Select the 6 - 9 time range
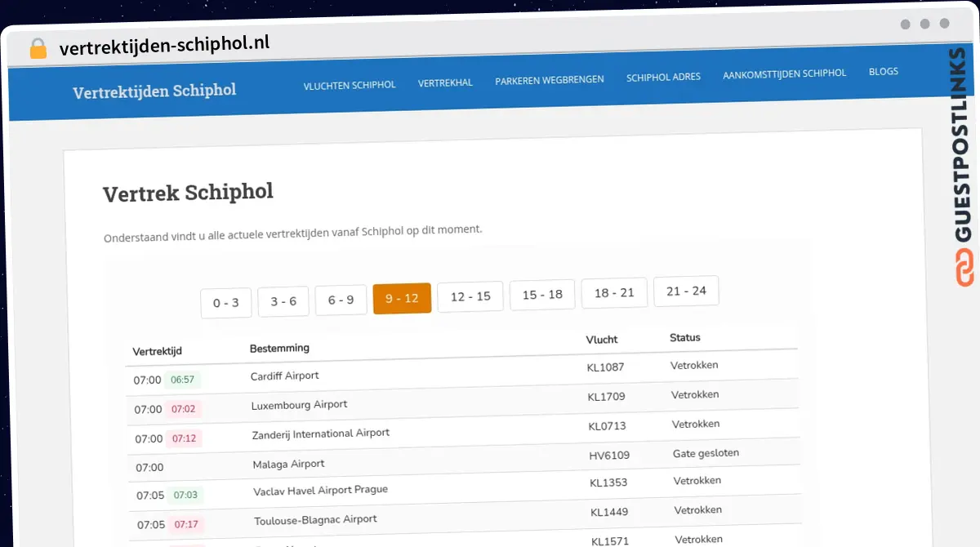Image resolution: width=980 pixels, height=547 pixels. 341,300
